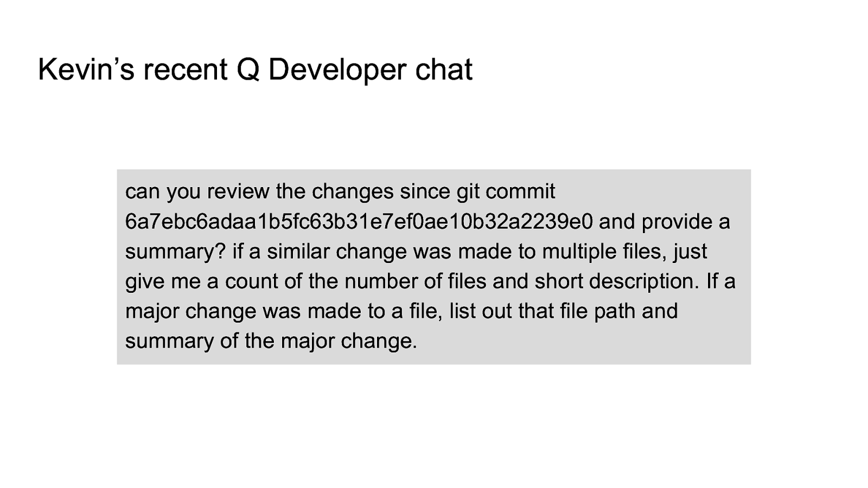Click the word "summary?" starting the third line
Screen dimensions: 868x488
(176, 252)
